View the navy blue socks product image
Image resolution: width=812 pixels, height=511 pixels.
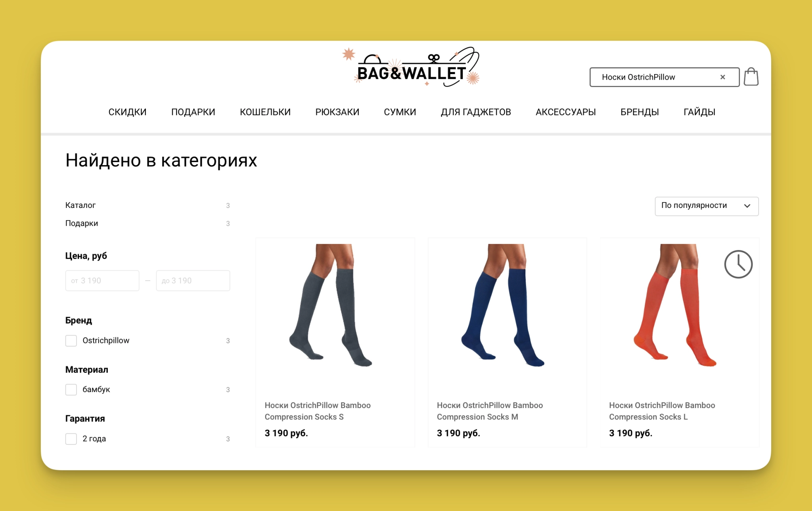pyautogui.click(x=503, y=305)
